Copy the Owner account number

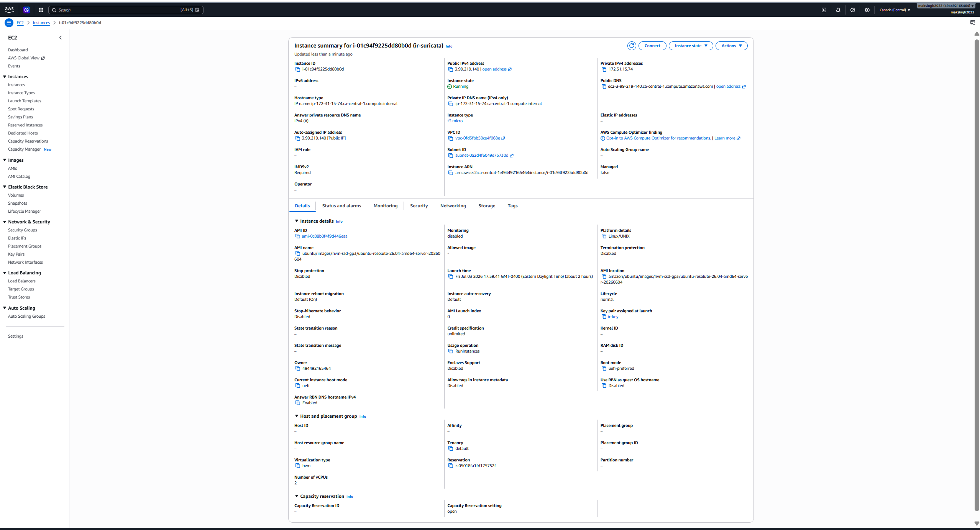298,369
